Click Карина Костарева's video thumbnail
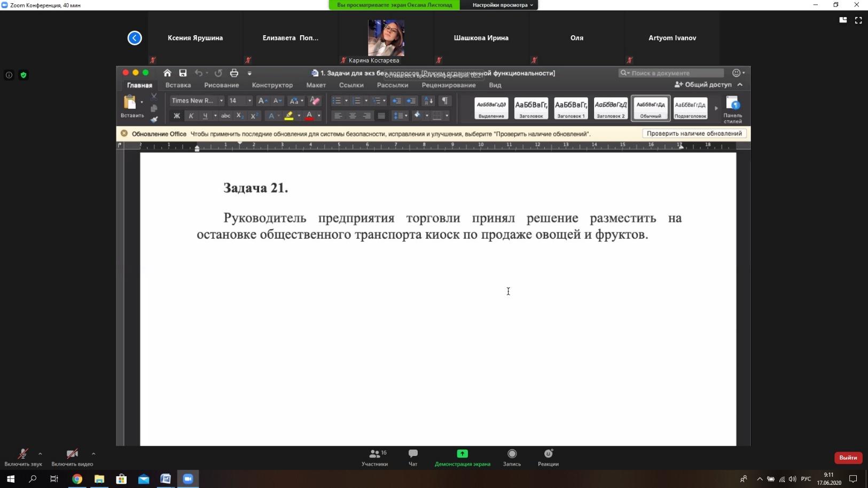Image resolution: width=868 pixels, height=488 pixels. (386, 38)
